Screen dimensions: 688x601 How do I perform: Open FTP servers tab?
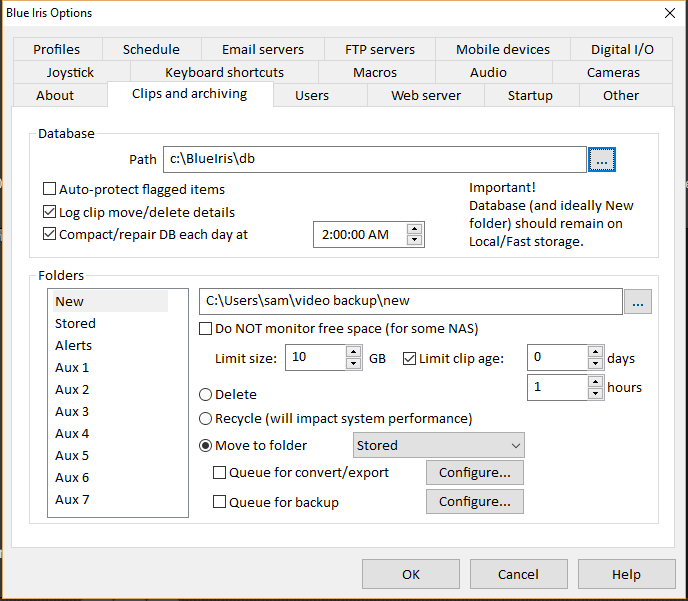click(380, 49)
